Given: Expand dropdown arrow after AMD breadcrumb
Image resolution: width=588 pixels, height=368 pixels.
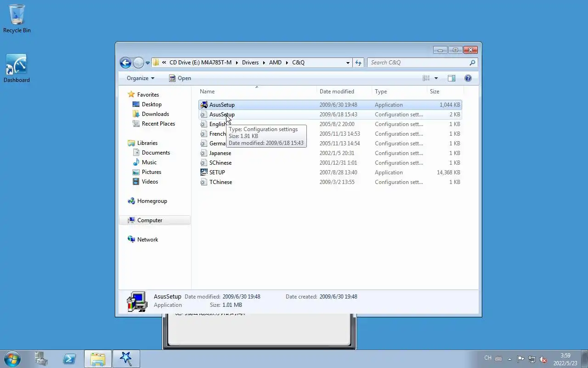Looking at the screenshot, I should (x=287, y=63).
